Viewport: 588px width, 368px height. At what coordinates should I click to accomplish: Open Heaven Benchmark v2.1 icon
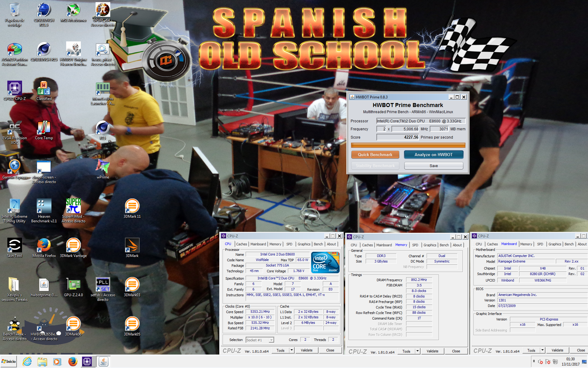44,211
